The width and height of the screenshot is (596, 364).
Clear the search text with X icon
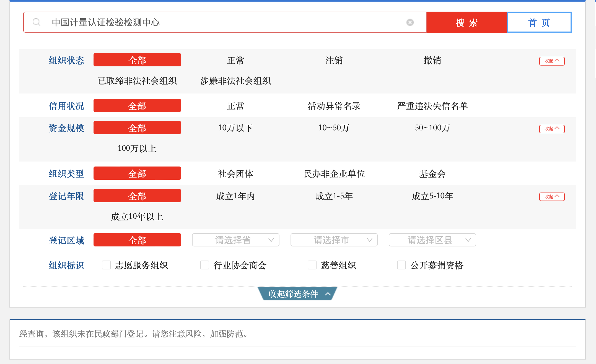click(x=410, y=22)
